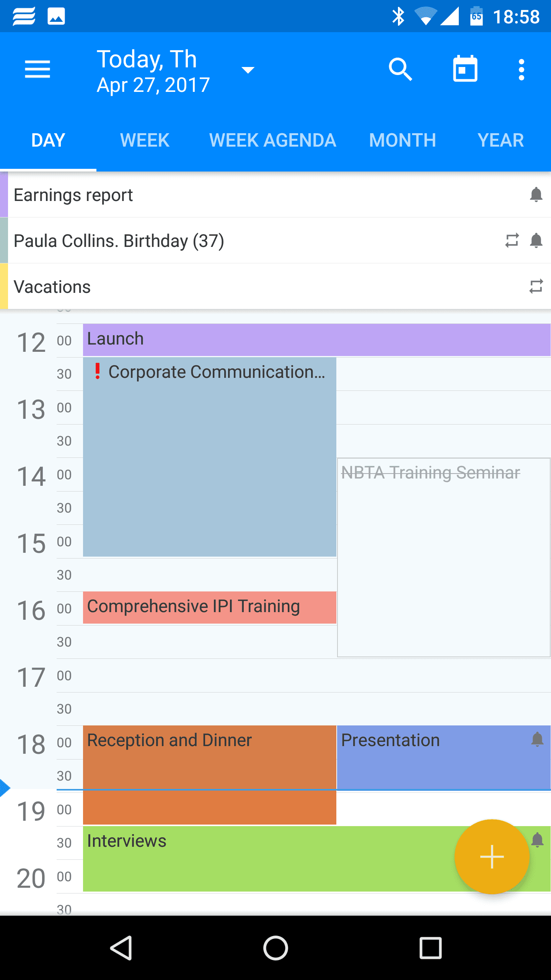
Task: Tap the purple Earnings report color bar
Action: coord(4,195)
